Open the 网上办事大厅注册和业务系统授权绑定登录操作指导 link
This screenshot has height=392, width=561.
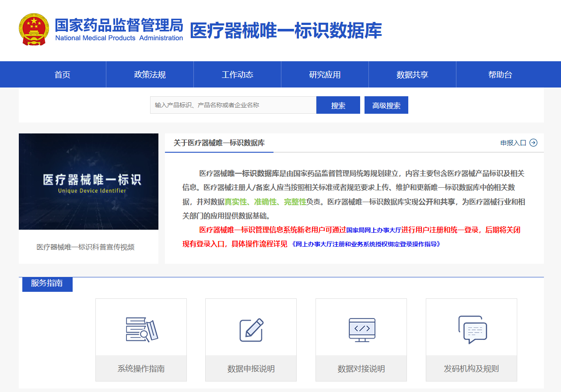[365, 244]
